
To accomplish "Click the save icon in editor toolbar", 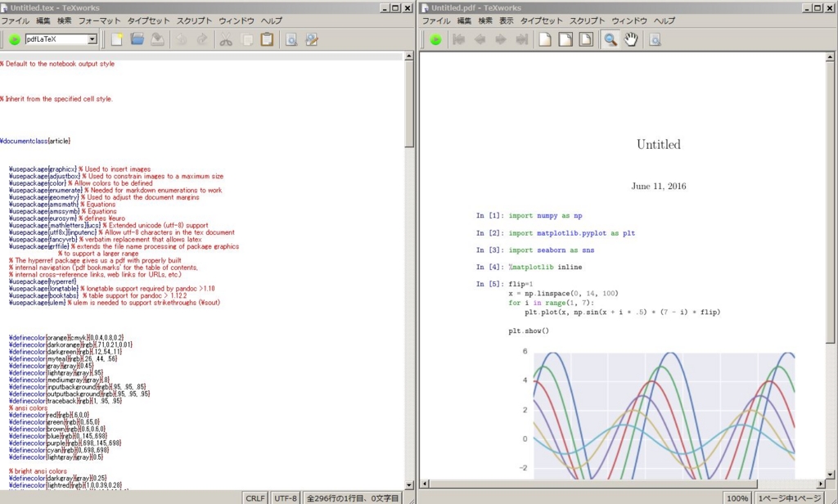I will coord(157,39).
